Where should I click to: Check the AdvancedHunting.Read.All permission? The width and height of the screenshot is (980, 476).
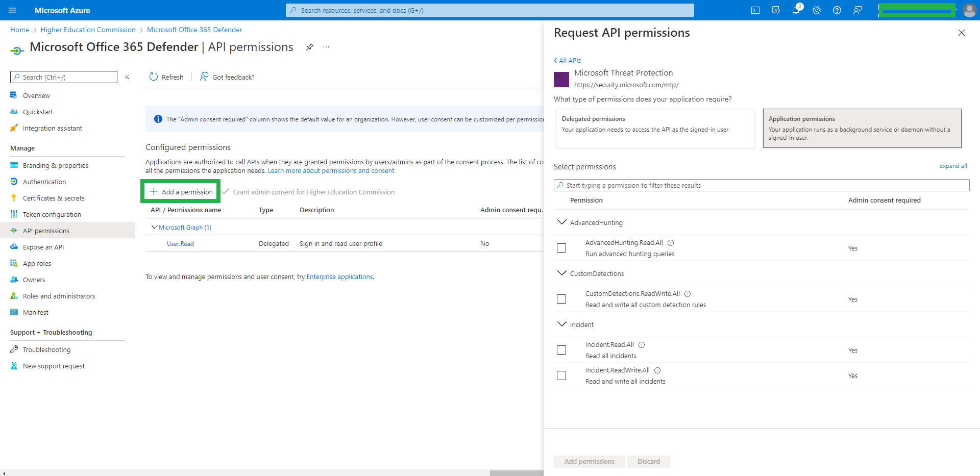pos(561,248)
